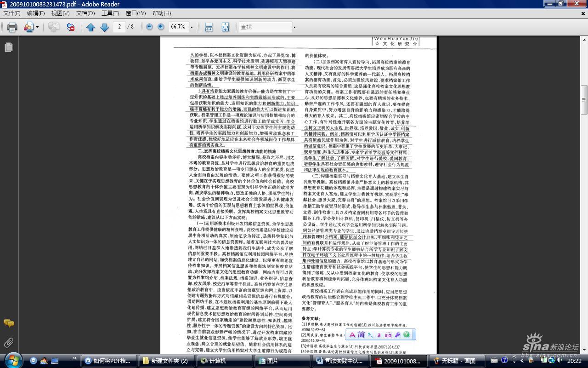Viewport: 588px width, 368px height.
Task: Click the fit-width view icon
Action: tap(208, 27)
